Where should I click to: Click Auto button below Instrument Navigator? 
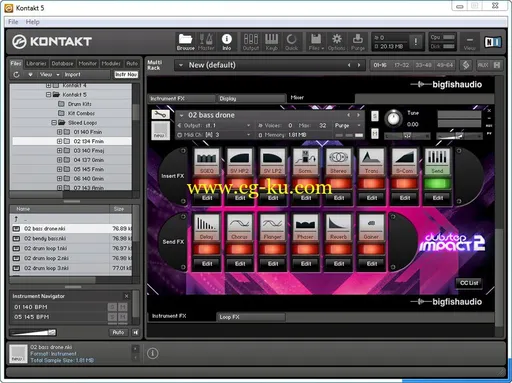pos(118,332)
